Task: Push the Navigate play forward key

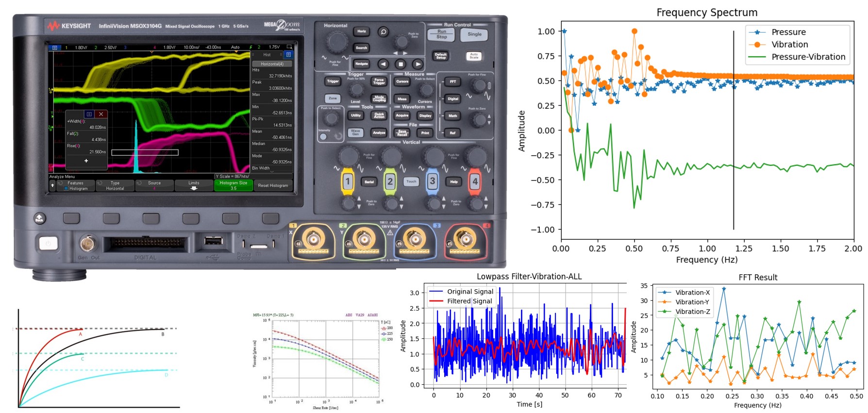Action: click(417, 64)
